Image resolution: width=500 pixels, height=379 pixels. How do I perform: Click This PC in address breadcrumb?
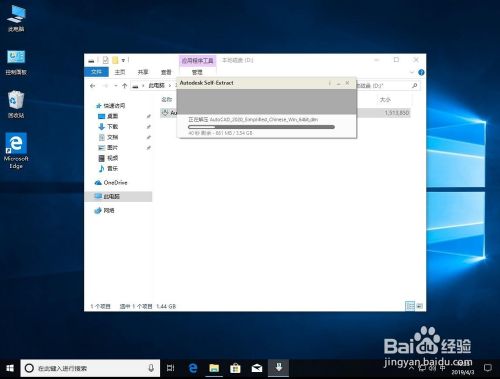[x=156, y=86]
